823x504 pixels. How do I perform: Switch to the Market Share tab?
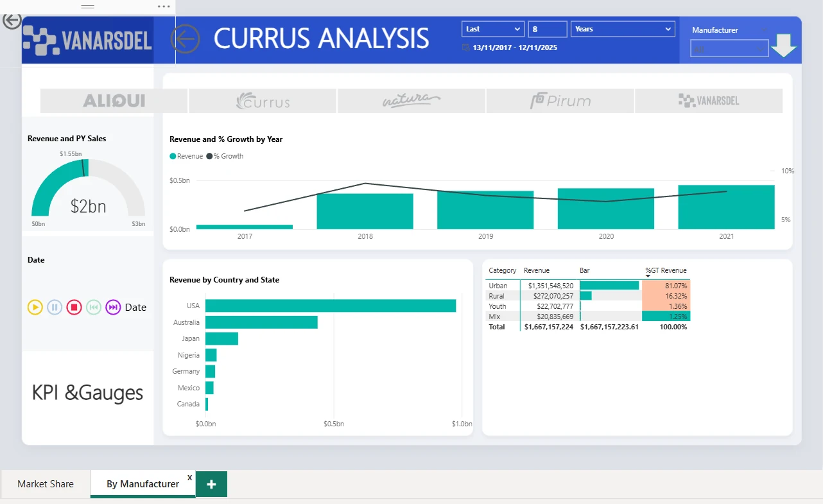click(x=46, y=484)
